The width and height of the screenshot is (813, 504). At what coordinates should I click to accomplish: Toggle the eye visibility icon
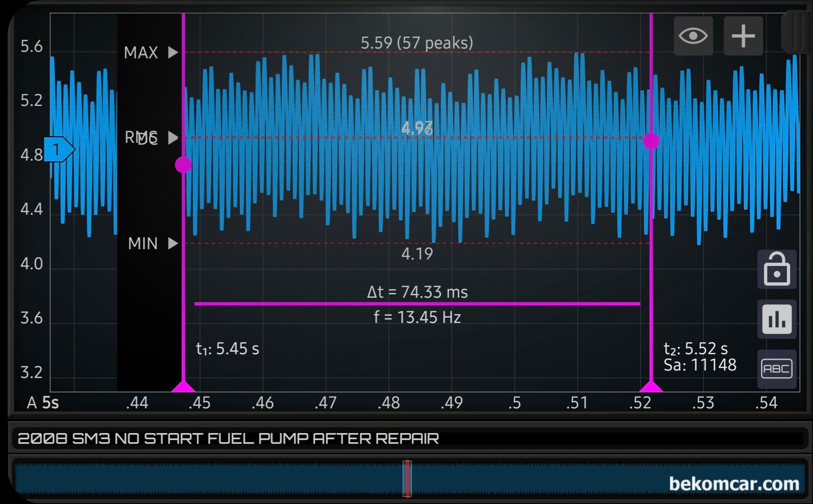click(x=693, y=36)
